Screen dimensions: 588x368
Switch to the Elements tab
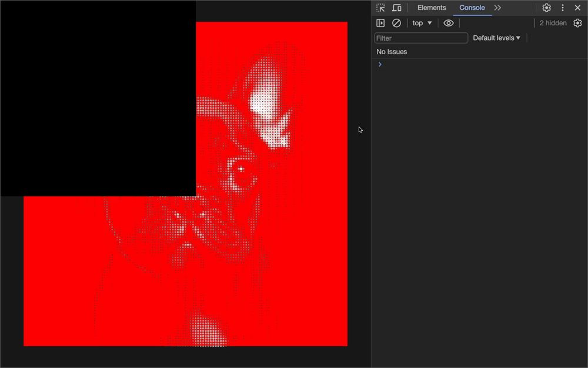(x=432, y=8)
